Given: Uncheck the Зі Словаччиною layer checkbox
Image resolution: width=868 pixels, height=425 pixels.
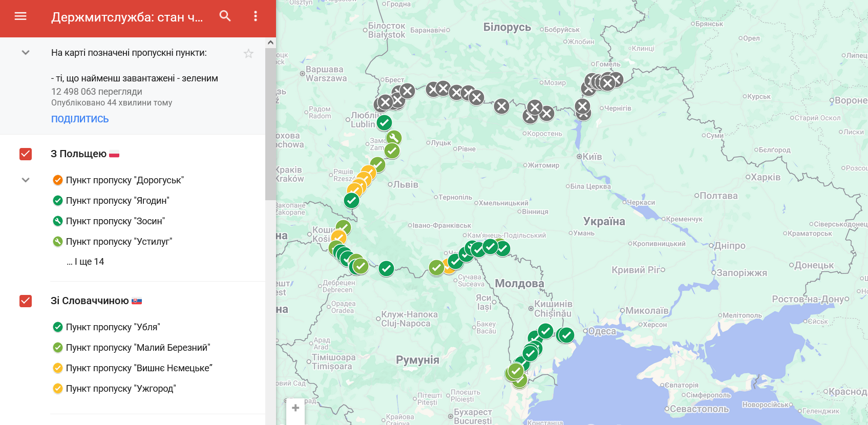Looking at the screenshot, I should (x=26, y=301).
